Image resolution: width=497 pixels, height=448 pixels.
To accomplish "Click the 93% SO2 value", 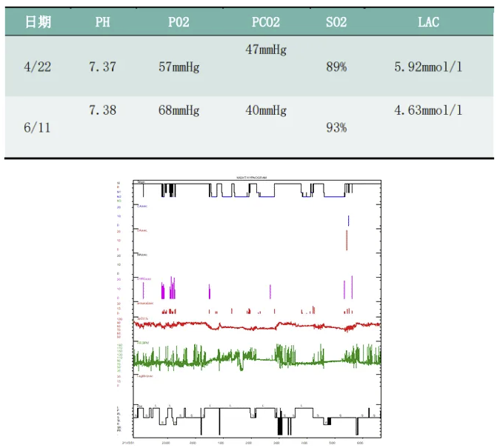I will coord(336,127).
